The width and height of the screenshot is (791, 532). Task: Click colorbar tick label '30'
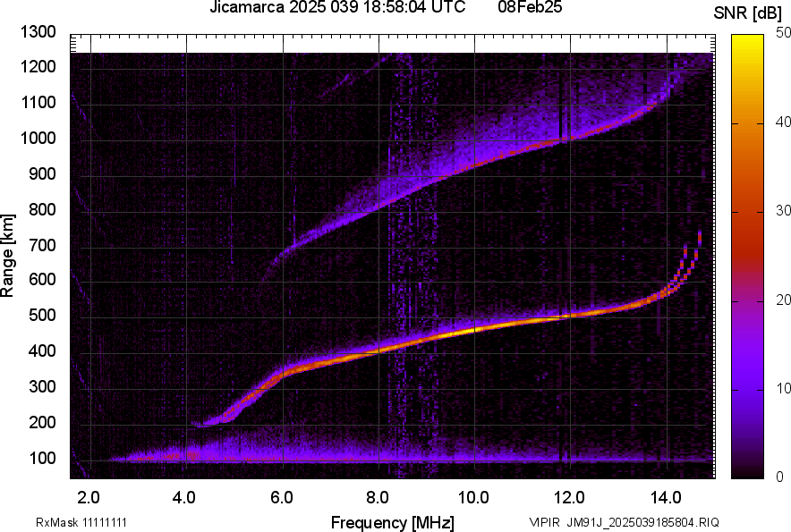pyautogui.click(x=783, y=211)
